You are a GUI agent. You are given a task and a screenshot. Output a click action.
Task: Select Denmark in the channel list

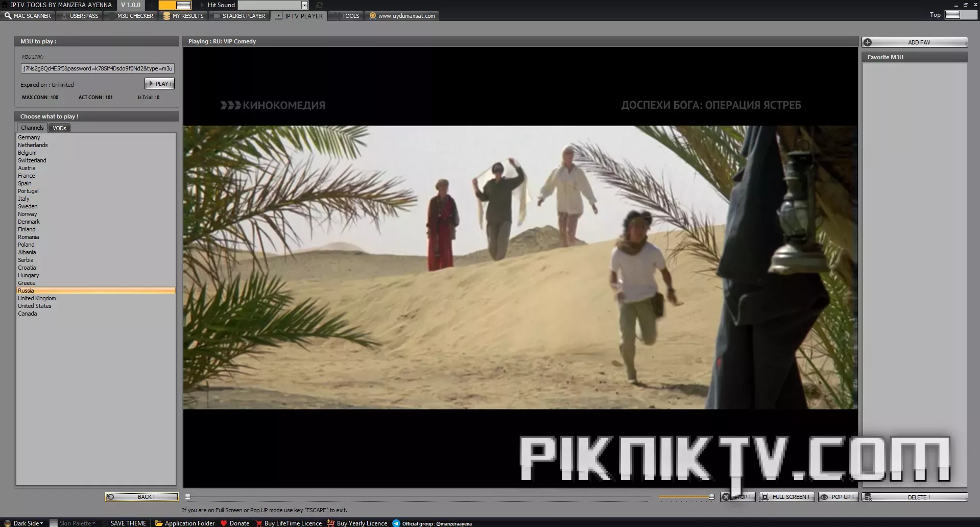point(96,222)
